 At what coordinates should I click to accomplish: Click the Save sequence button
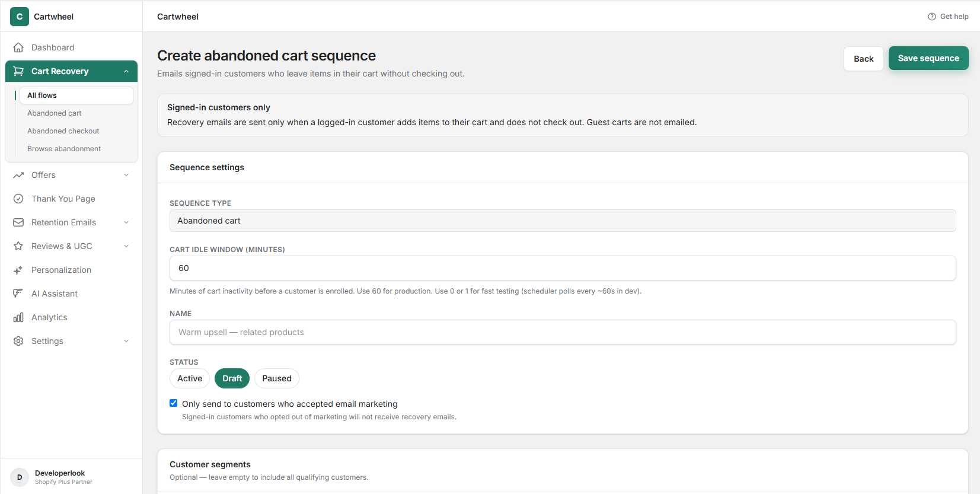(928, 58)
